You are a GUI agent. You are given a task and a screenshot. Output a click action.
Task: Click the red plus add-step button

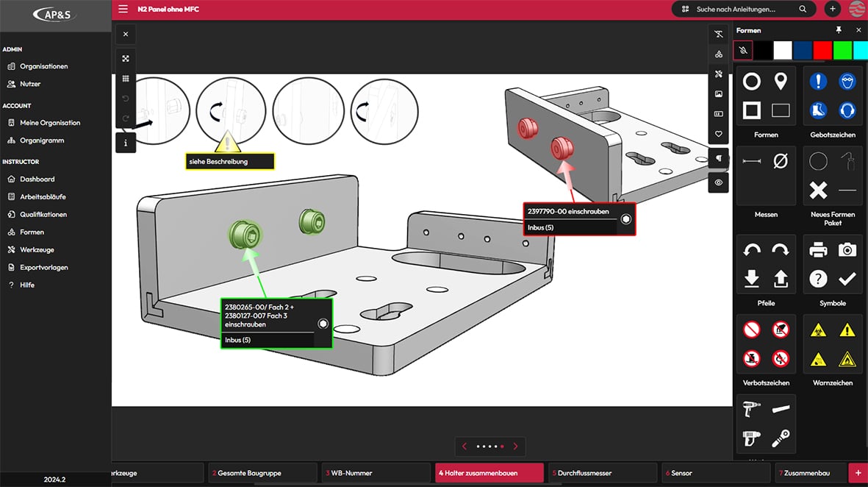(x=858, y=473)
